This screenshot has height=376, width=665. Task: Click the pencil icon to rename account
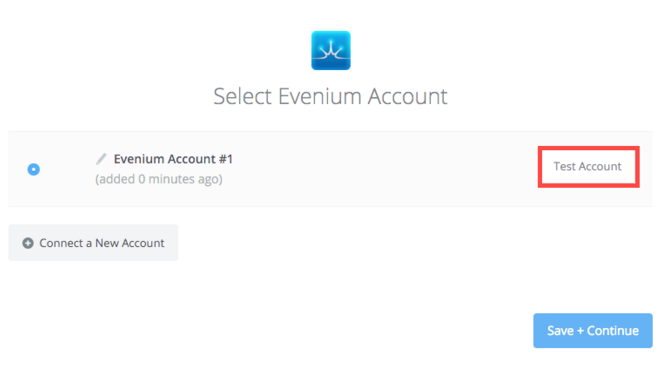[x=101, y=159]
